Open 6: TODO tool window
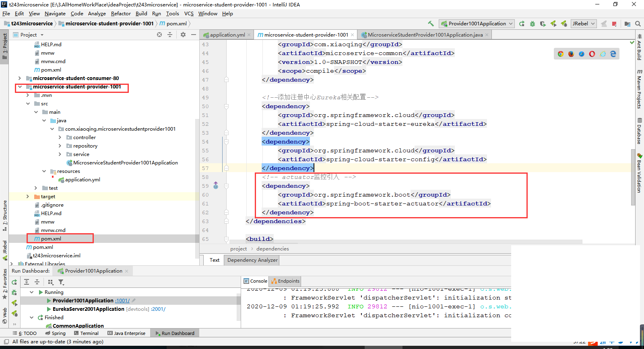Viewport: 644px width, 349px height. coord(25,333)
